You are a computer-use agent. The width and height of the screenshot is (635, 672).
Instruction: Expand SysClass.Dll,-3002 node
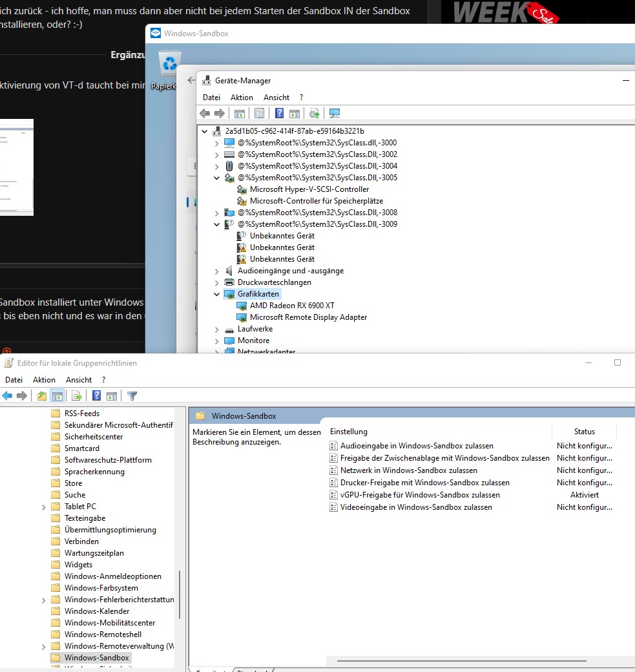[x=216, y=154]
